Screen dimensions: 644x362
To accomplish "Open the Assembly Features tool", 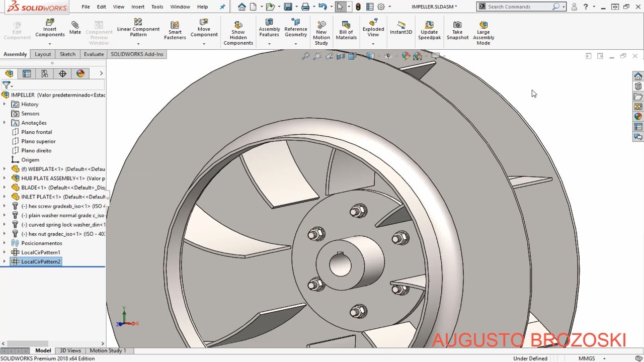I will click(x=269, y=28).
